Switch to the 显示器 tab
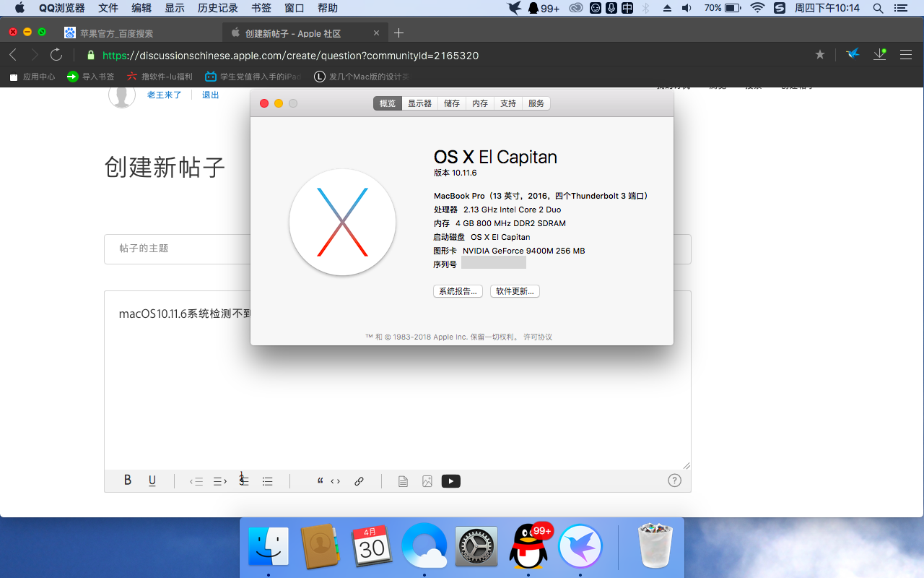 419,103
